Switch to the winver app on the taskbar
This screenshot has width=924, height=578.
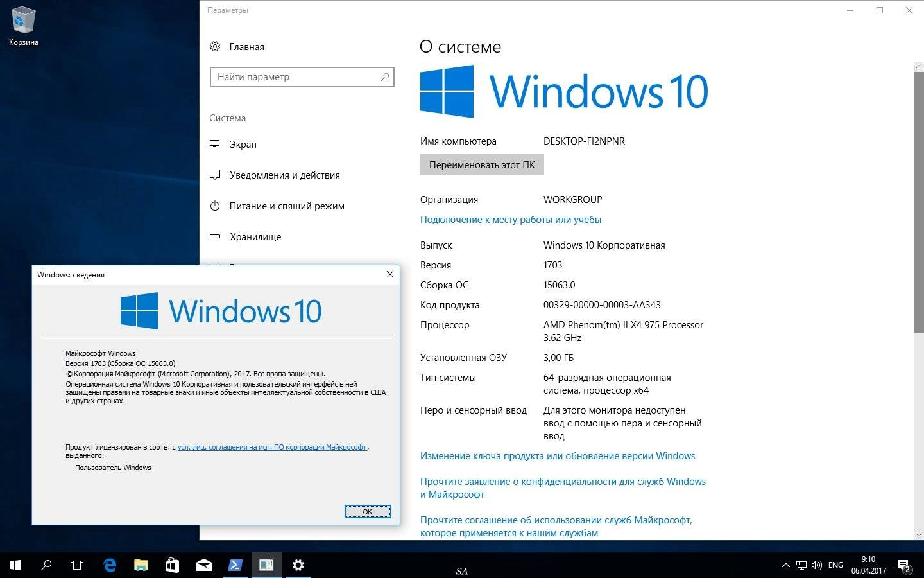pyautogui.click(x=266, y=565)
